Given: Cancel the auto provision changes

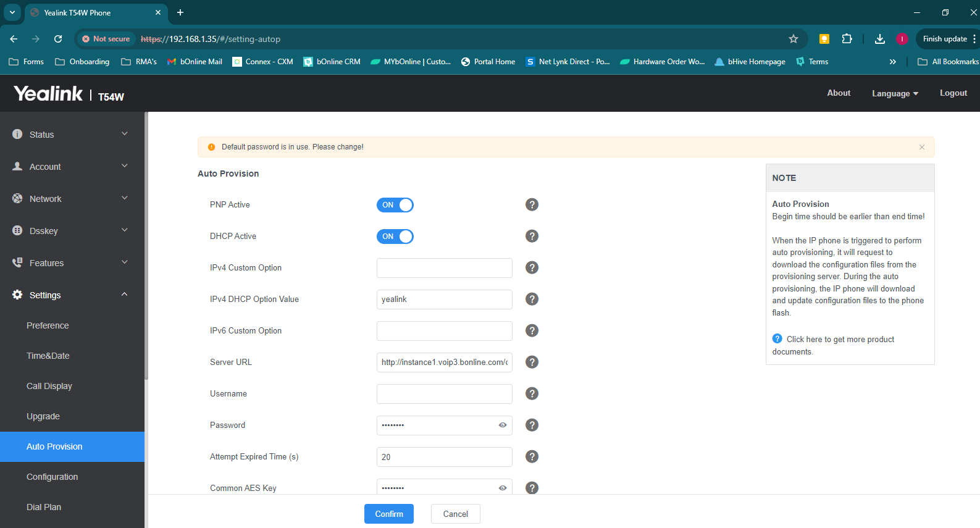Looking at the screenshot, I should click(x=456, y=514).
